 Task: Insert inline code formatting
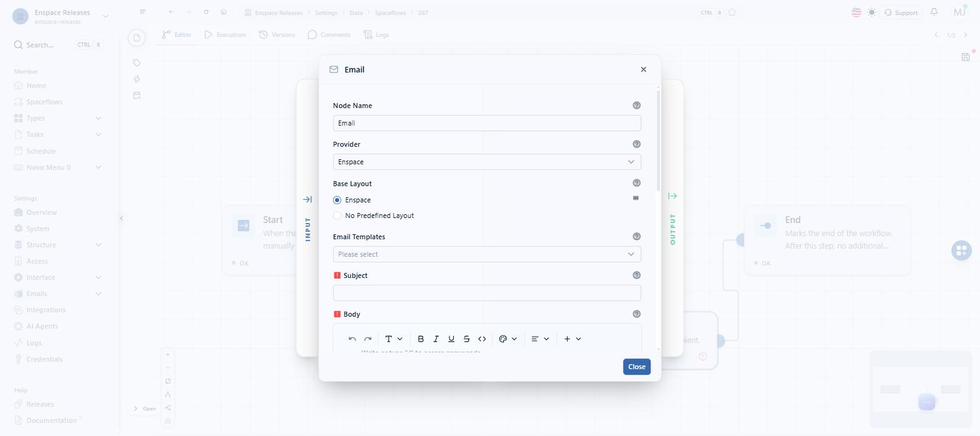click(482, 339)
